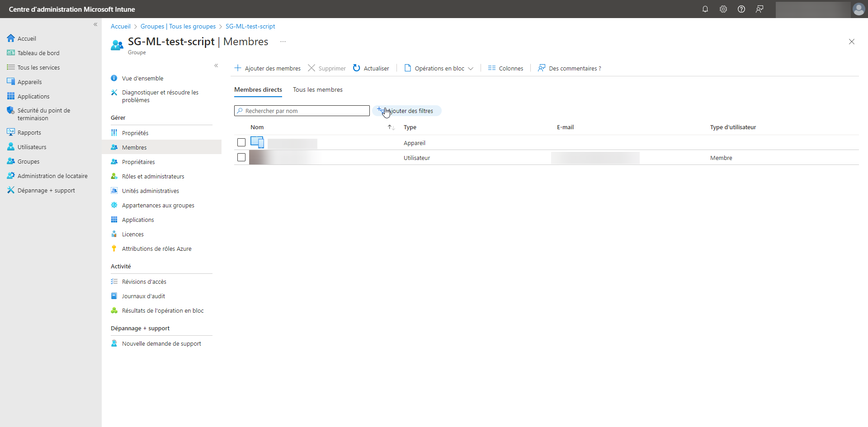Image resolution: width=868 pixels, height=427 pixels.
Task: Select the Appareil row checkbox
Action: (x=241, y=142)
